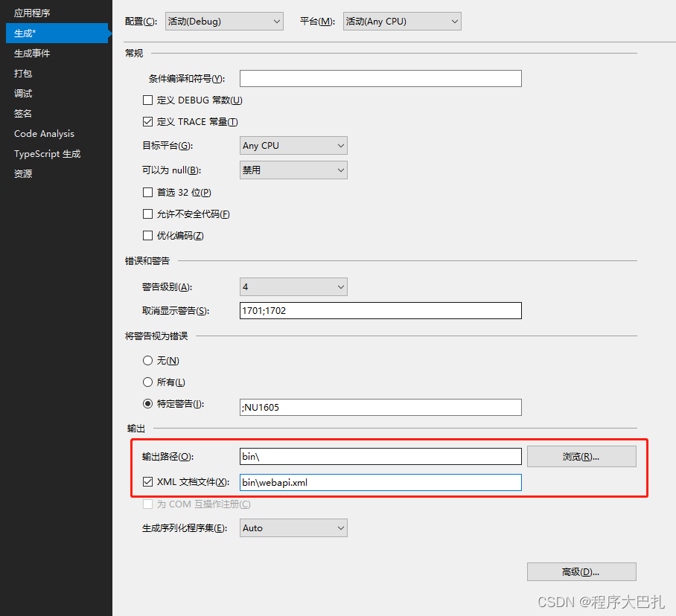Click the 条件编译和符号 input field
The image size is (676, 616).
pos(380,79)
